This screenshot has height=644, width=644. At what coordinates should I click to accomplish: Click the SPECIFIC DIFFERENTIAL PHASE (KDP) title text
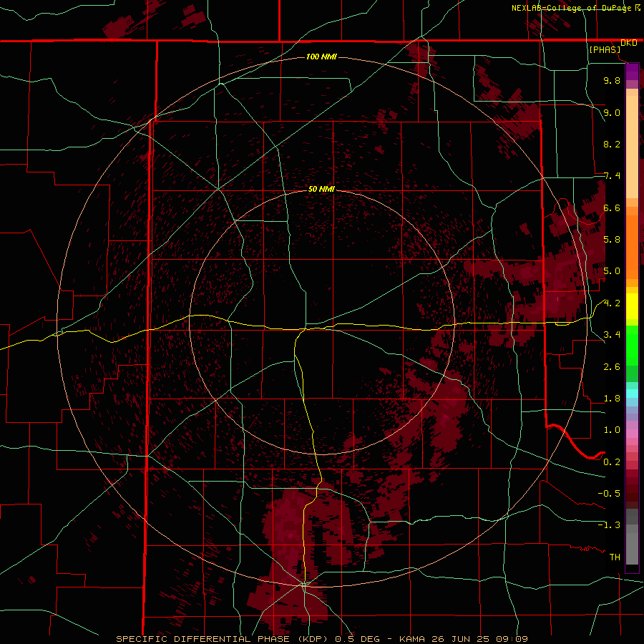[223, 639]
